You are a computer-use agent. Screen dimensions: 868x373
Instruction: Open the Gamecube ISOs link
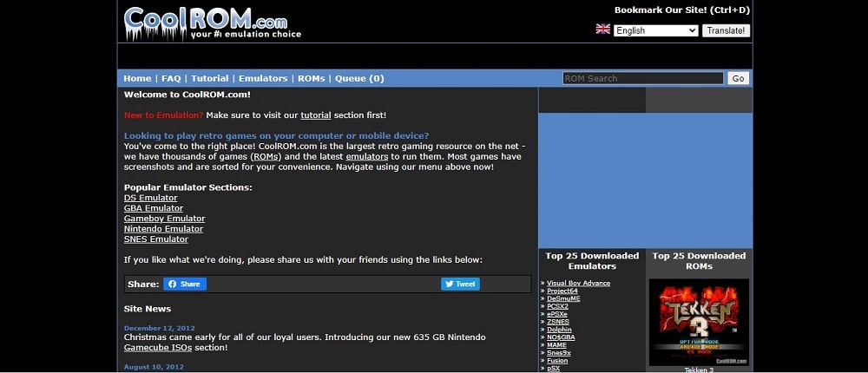(x=158, y=348)
